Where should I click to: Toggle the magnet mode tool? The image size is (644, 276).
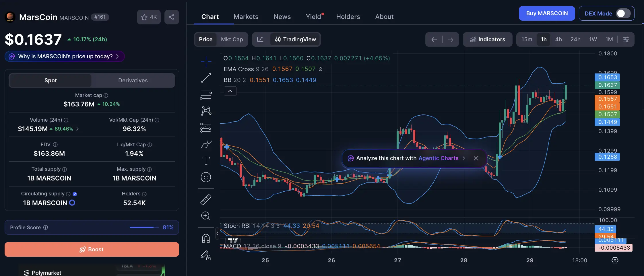pyautogui.click(x=206, y=238)
